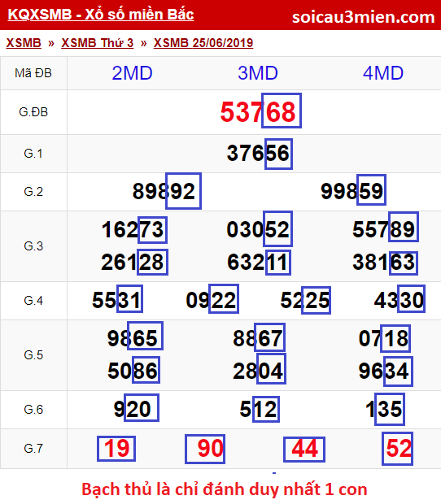Click G.4 result 0922
This screenshot has width=441, height=504.
click(211, 300)
